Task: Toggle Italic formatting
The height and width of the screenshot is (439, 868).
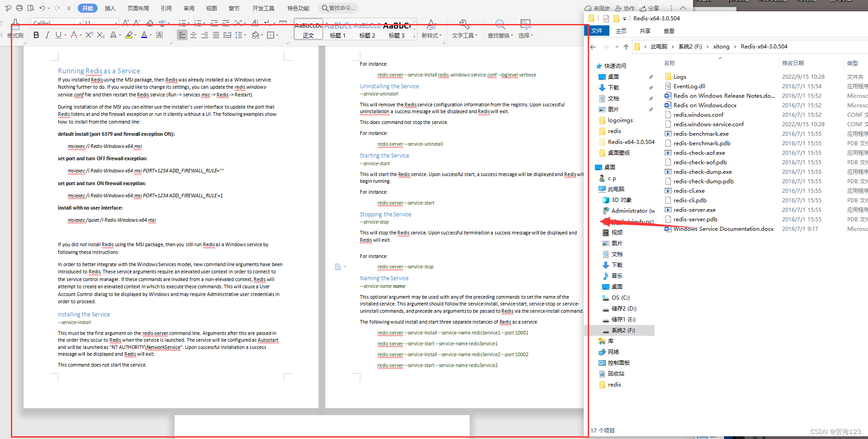Action: (x=47, y=35)
